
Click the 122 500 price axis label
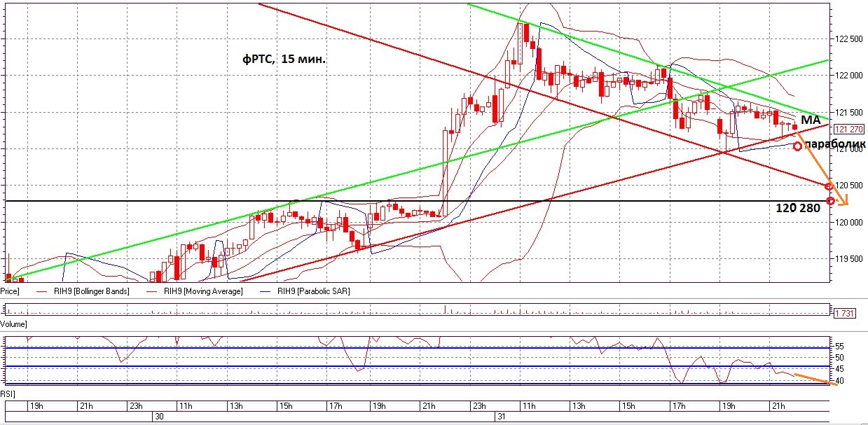[849, 39]
